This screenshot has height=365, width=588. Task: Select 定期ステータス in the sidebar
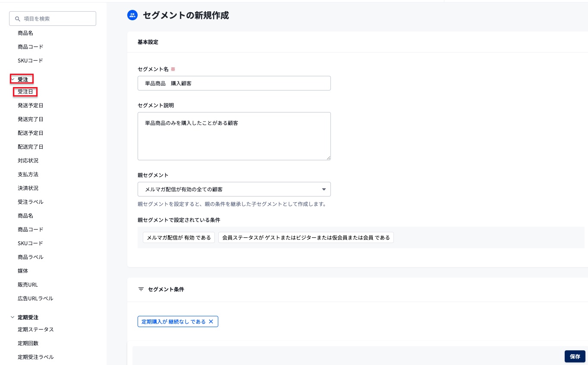pos(36,329)
